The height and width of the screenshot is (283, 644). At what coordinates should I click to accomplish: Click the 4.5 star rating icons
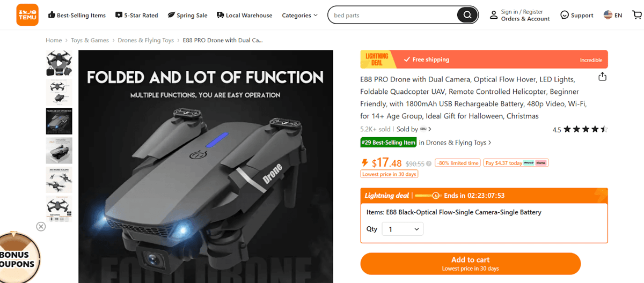pyautogui.click(x=585, y=129)
